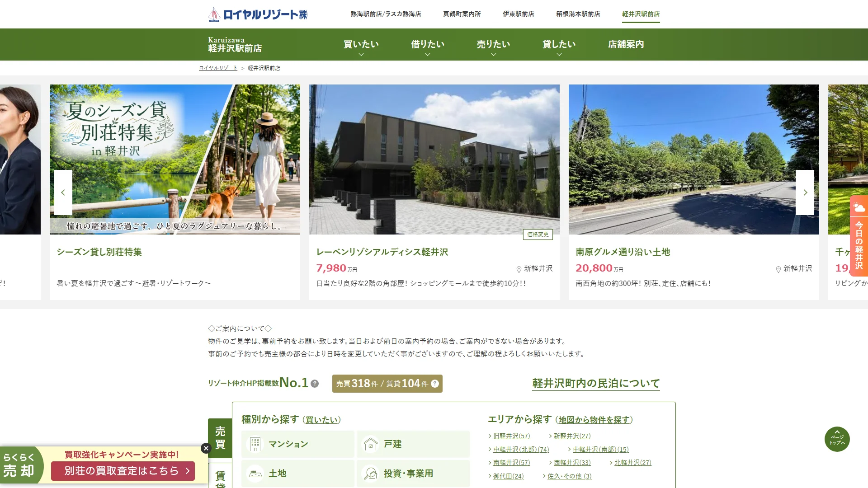Image resolution: width=868 pixels, height=488 pixels.
Task: Close the 買取強化キャンペーン banner
Action: [206, 448]
